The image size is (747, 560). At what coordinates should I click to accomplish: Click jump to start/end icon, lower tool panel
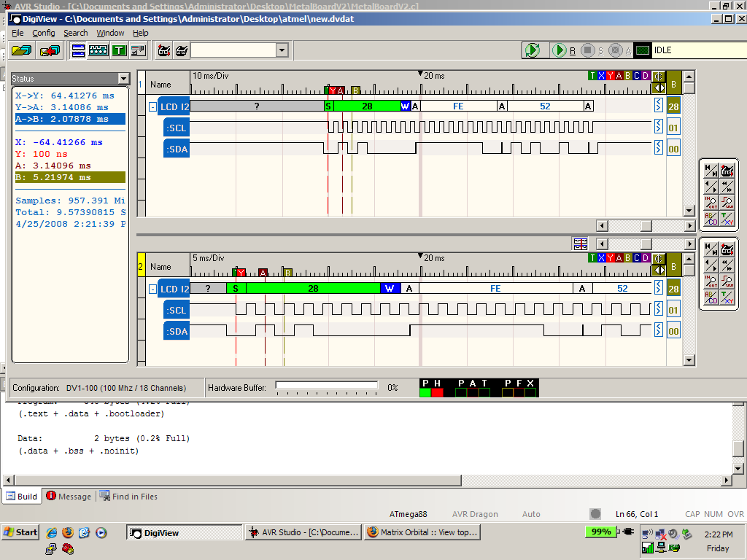coord(711,249)
